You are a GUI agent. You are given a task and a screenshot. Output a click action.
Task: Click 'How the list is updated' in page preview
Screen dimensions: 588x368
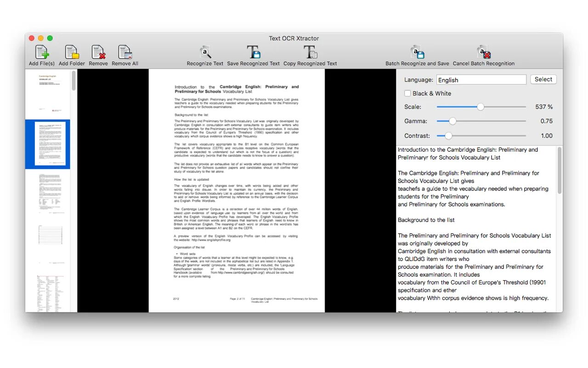(191, 179)
